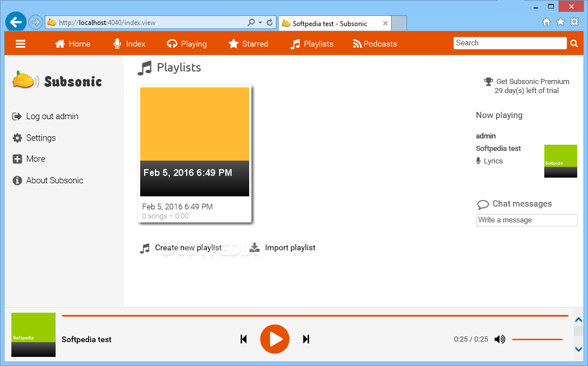
Task: Click the 0:25 / 0:25 time display
Action: (471, 339)
